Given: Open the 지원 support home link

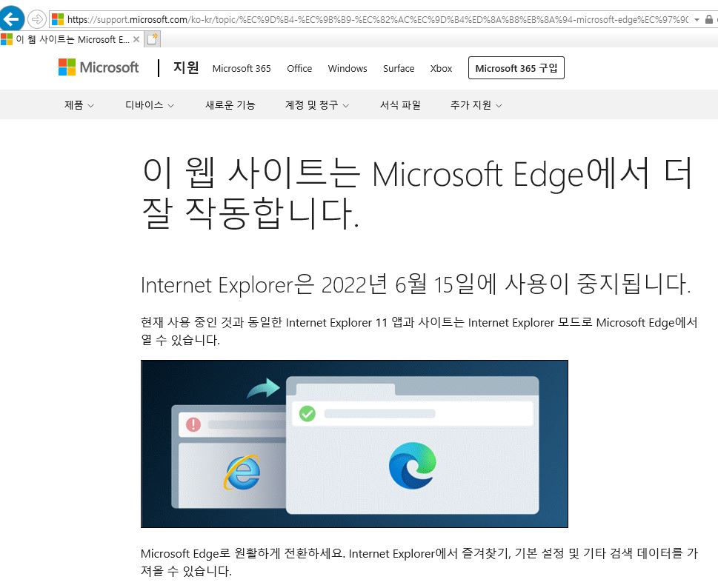Looking at the screenshot, I should coord(185,67).
